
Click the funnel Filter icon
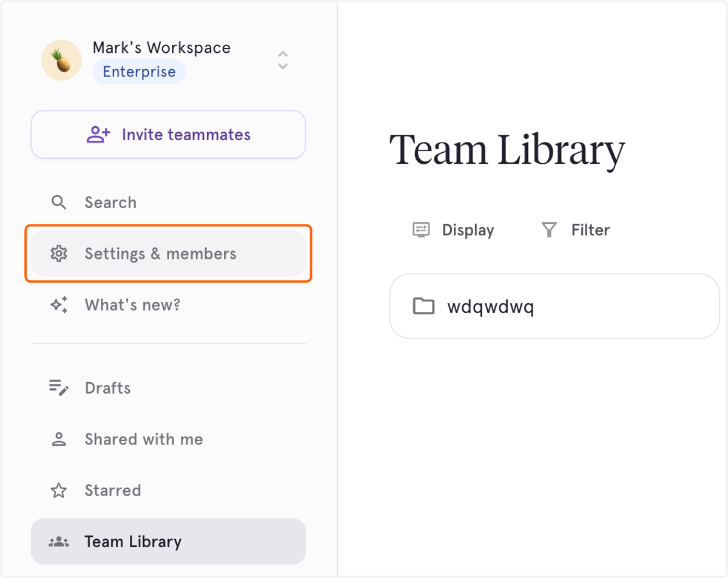pyautogui.click(x=549, y=230)
